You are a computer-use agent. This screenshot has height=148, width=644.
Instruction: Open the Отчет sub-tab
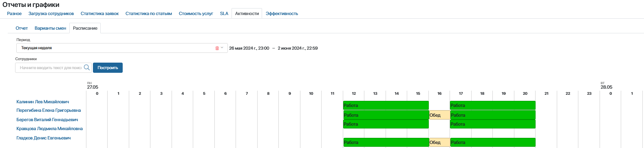pyautogui.click(x=22, y=28)
